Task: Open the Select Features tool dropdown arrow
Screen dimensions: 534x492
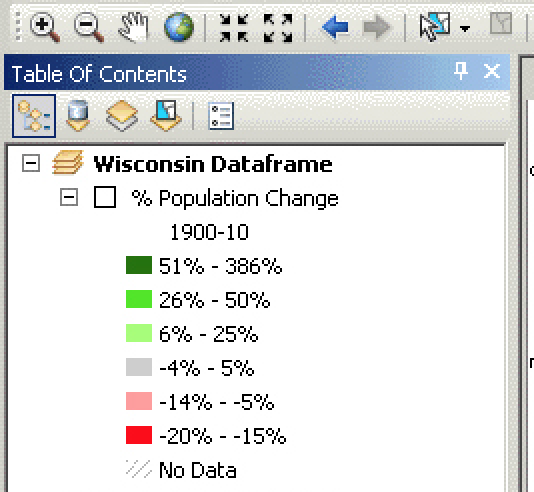Action: (x=465, y=28)
